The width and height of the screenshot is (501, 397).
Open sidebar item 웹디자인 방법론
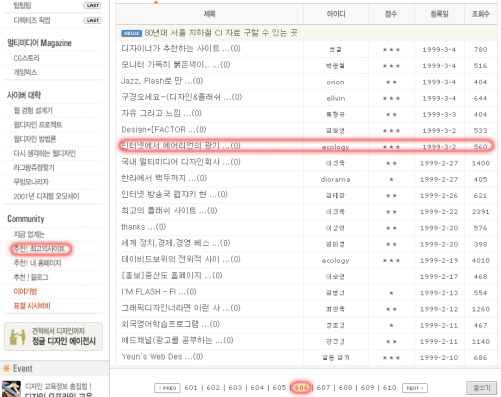35,139
